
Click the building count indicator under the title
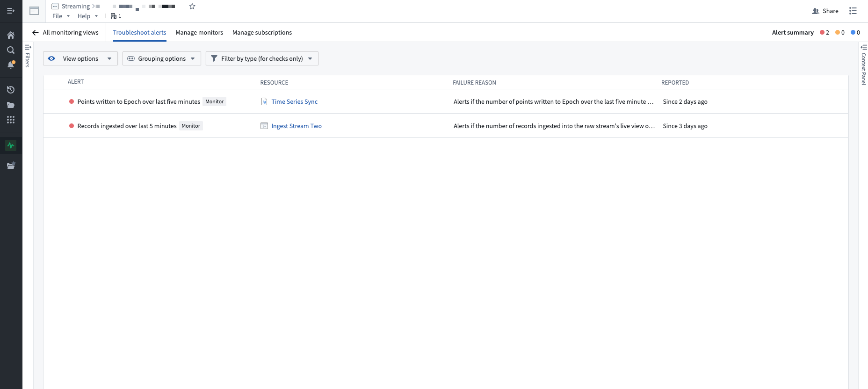(116, 16)
